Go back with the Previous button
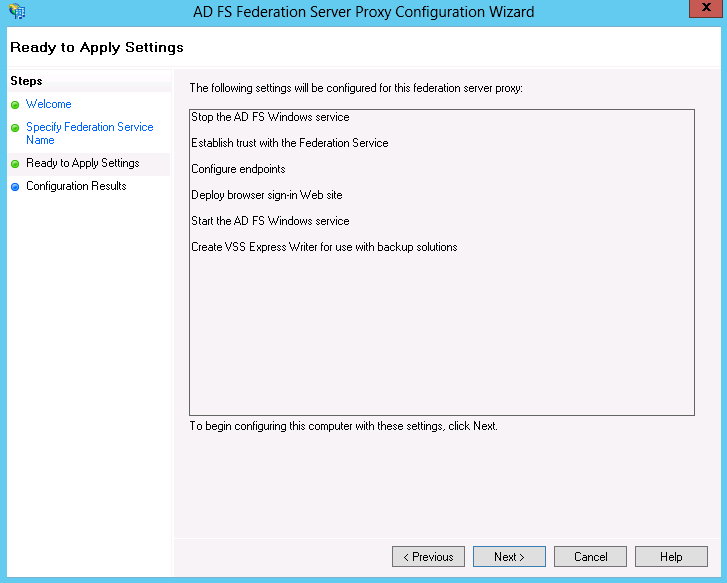This screenshot has width=727, height=583. (x=428, y=557)
